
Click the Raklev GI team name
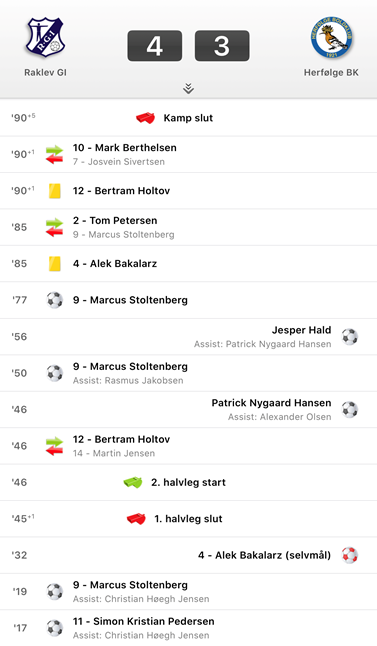pos(45,73)
